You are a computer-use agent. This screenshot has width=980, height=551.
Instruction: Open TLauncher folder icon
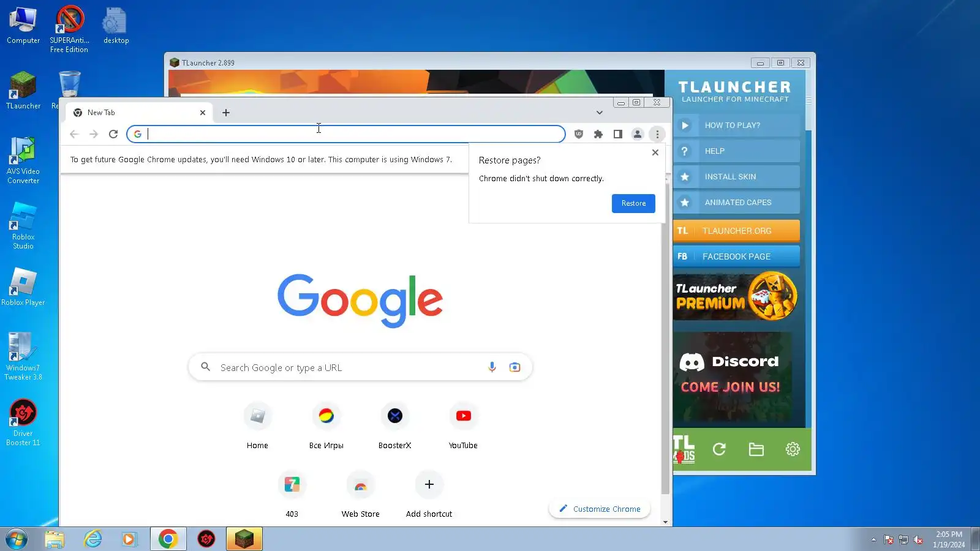pyautogui.click(x=756, y=449)
